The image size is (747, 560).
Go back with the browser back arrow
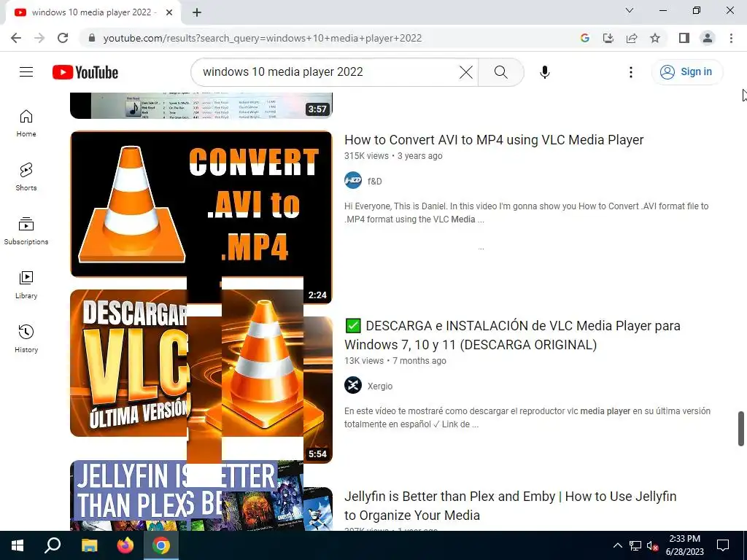click(16, 38)
